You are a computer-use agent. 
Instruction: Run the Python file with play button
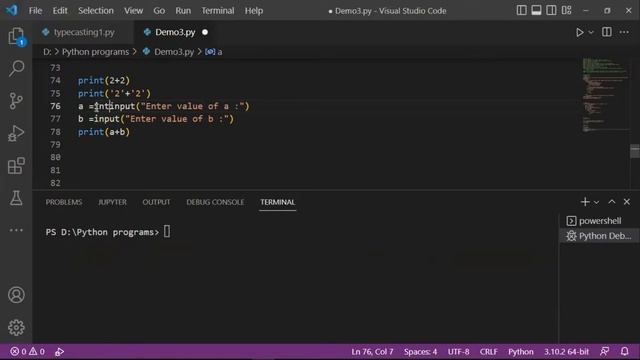coord(580,32)
